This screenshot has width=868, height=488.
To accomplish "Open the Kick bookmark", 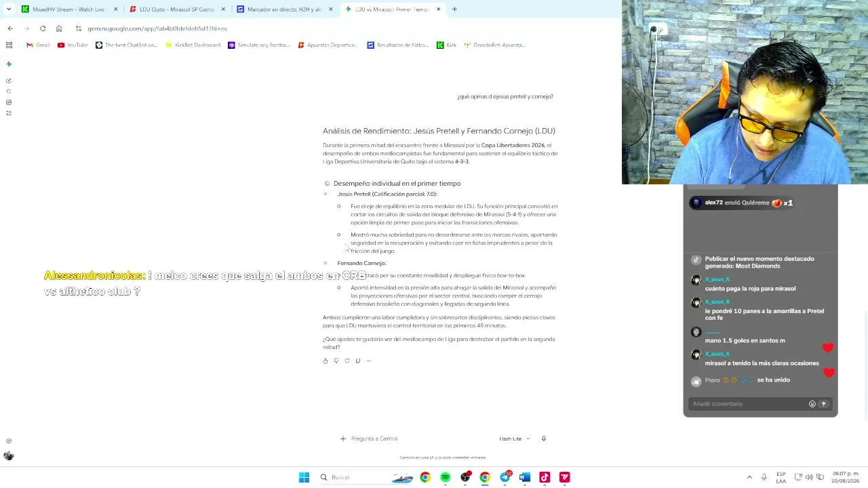I will [x=447, y=45].
